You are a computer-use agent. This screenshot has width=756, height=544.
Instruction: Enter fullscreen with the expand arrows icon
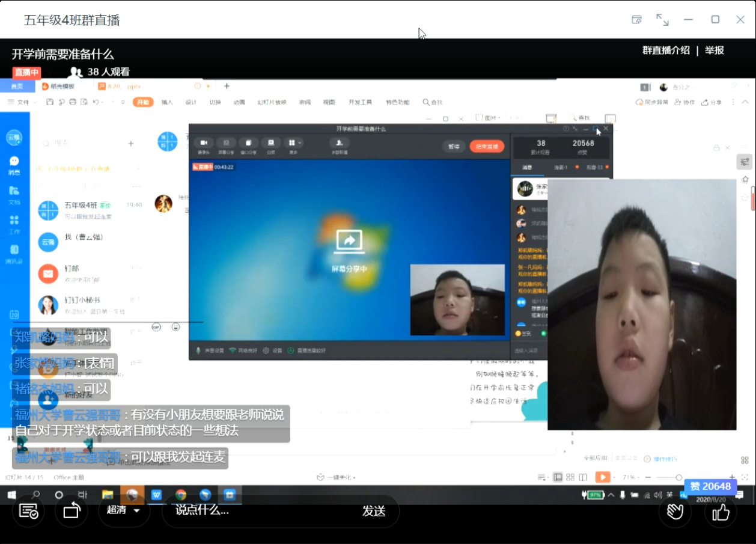[x=662, y=20]
